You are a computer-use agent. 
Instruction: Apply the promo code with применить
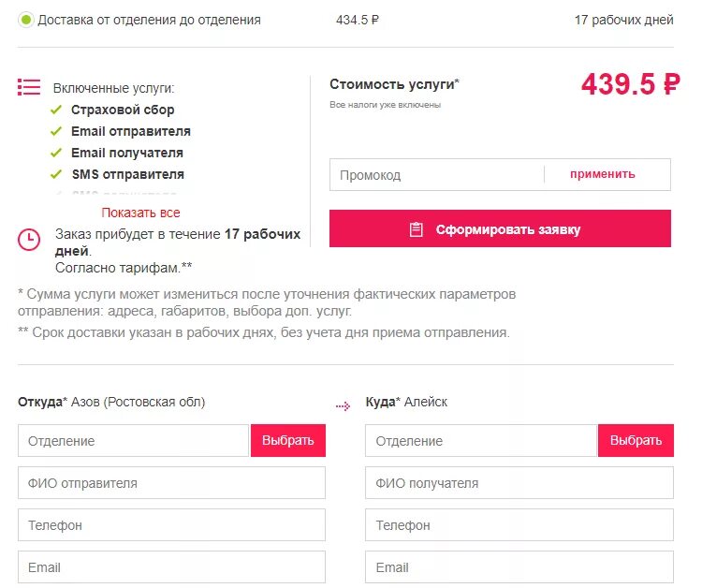602,174
